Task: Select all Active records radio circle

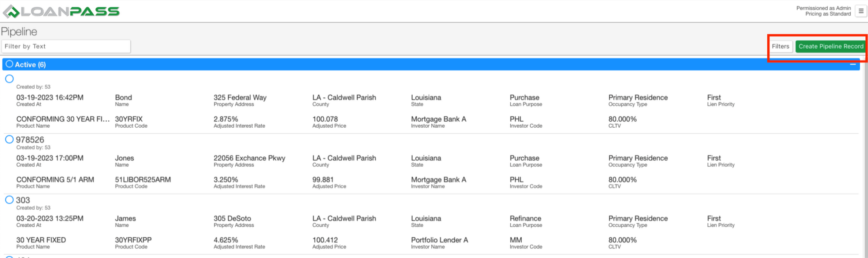Action: coord(10,64)
